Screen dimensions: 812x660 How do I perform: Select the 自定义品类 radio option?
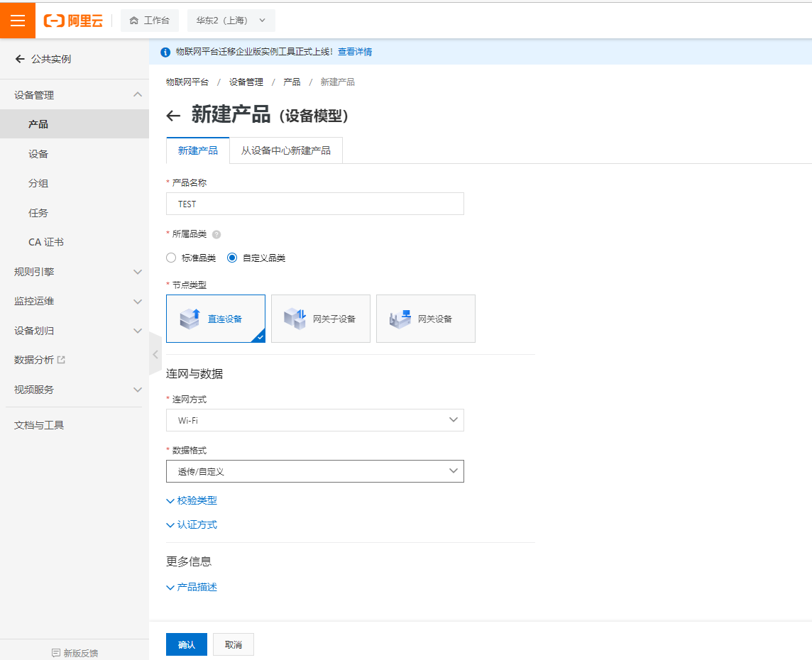231,258
